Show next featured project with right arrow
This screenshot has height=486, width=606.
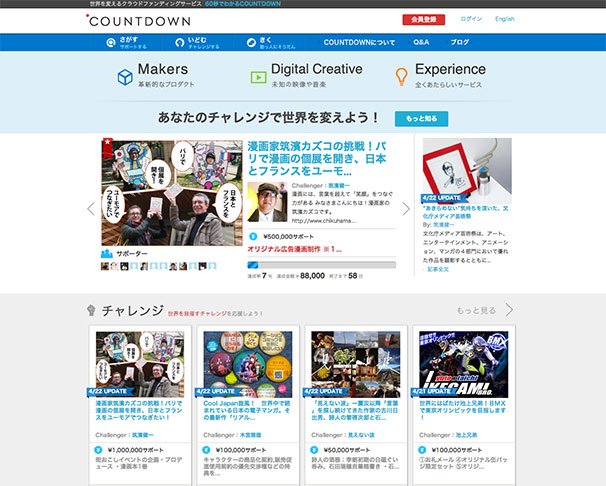click(x=405, y=209)
